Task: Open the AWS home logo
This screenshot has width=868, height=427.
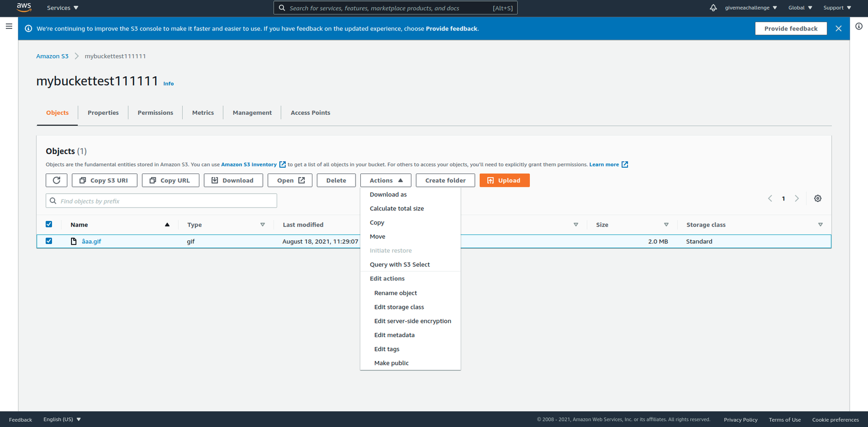Action: click(24, 7)
